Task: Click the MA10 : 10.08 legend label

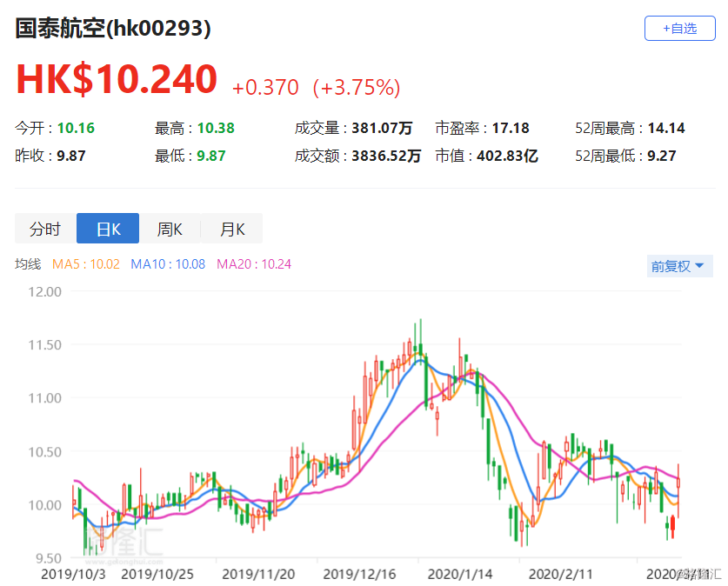Action: point(168,264)
